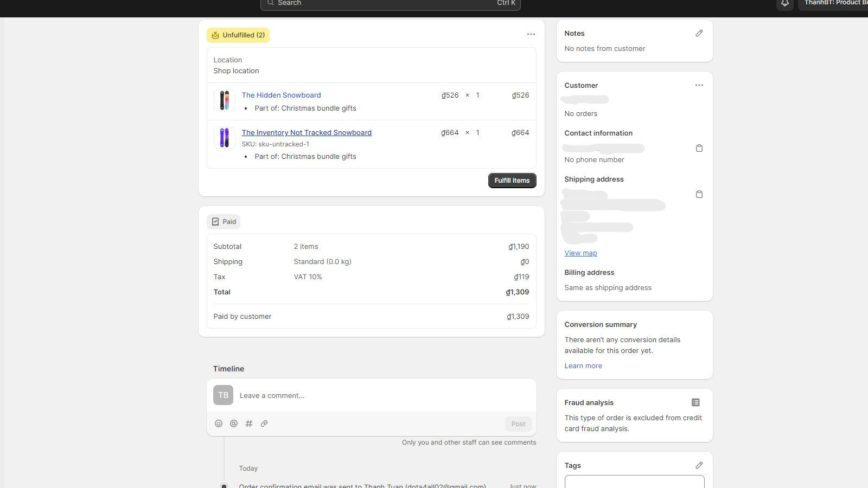Copy shipping address to clipboard
868x488 pixels.
(x=699, y=194)
